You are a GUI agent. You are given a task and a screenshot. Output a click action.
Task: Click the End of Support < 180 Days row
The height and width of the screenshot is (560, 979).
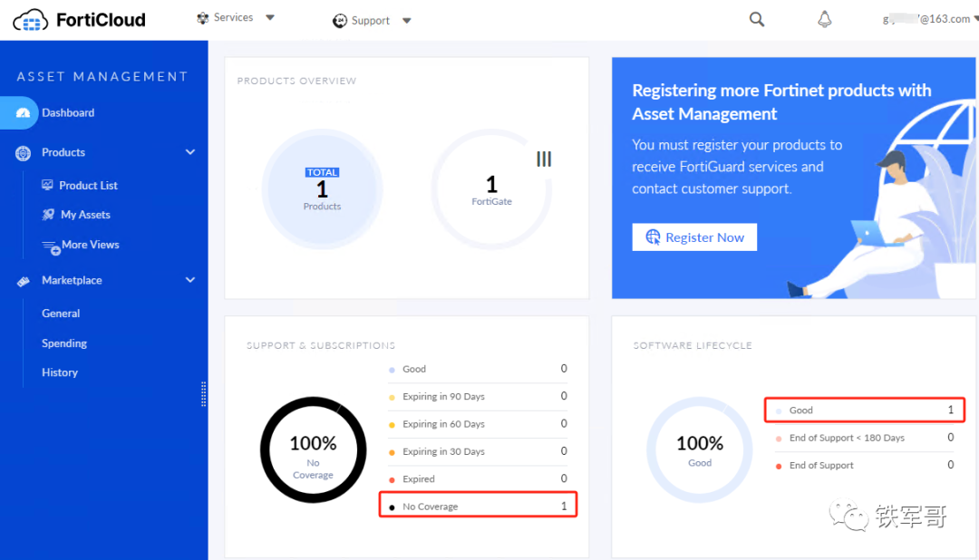click(x=865, y=438)
